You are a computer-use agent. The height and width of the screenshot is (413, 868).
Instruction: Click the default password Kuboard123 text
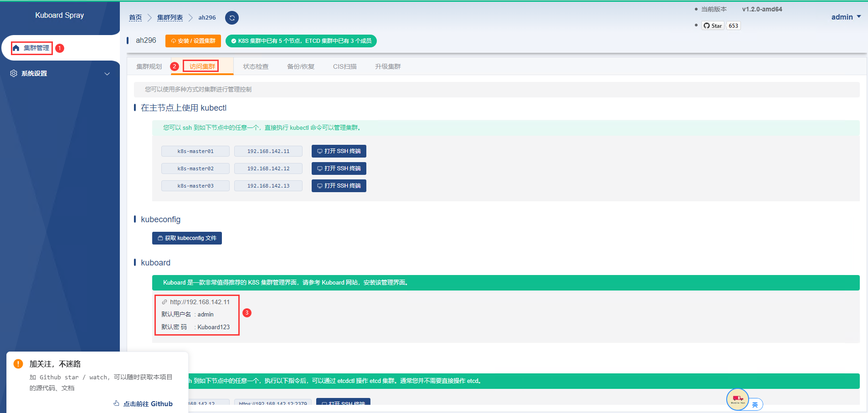pyautogui.click(x=214, y=327)
